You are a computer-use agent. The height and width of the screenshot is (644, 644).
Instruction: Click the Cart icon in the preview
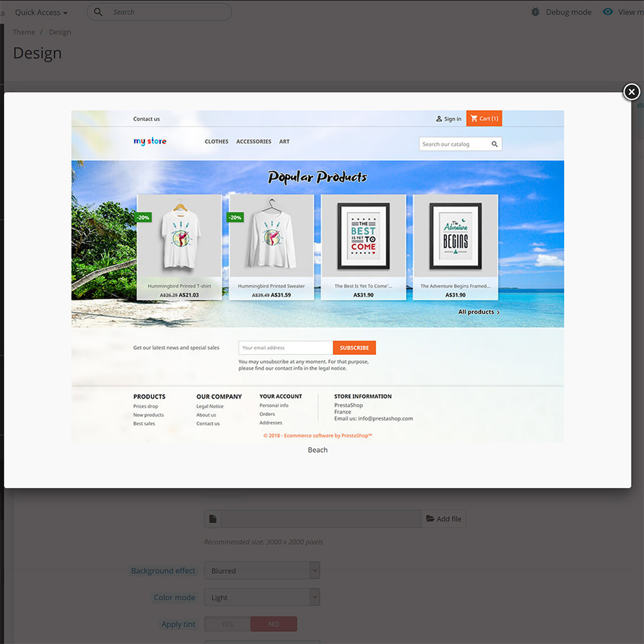[x=474, y=118]
